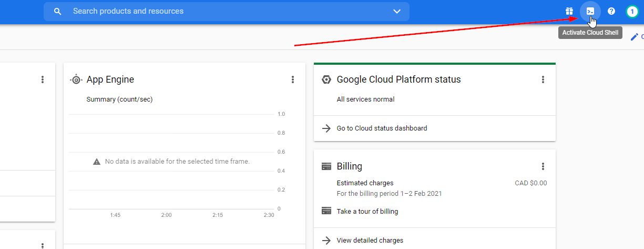Click the 'CAD $0.00' estimated charges amount
The image size is (644, 249).
531,183
